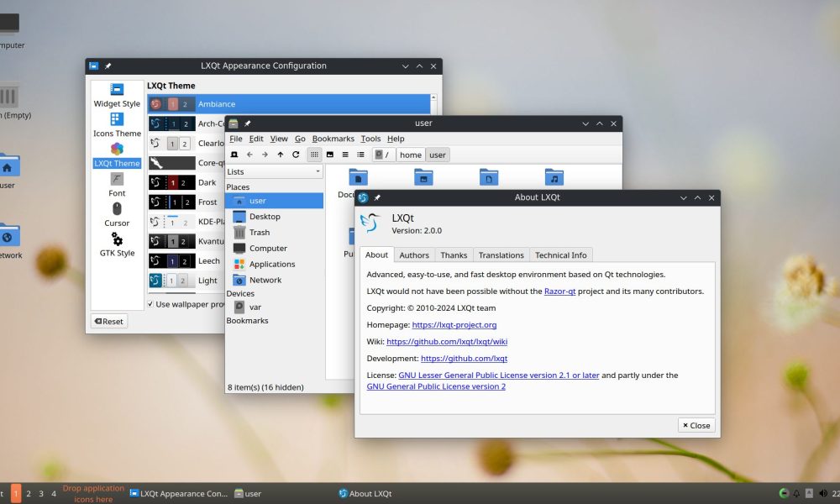Click the 'user' path button
Viewport: 840px width, 504px height.
(x=437, y=155)
